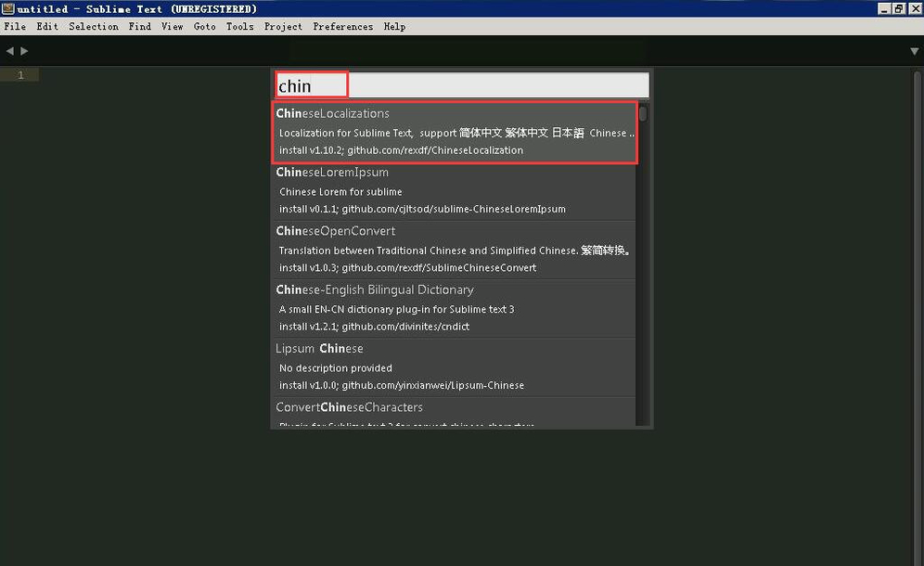Open the Find menu
This screenshot has width=924, height=566.
pyautogui.click(x=140, y=27)
